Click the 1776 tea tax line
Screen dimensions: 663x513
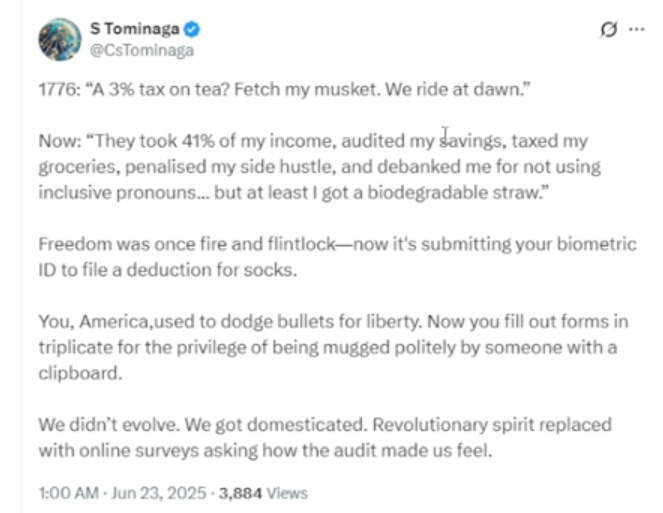[284, 90]
